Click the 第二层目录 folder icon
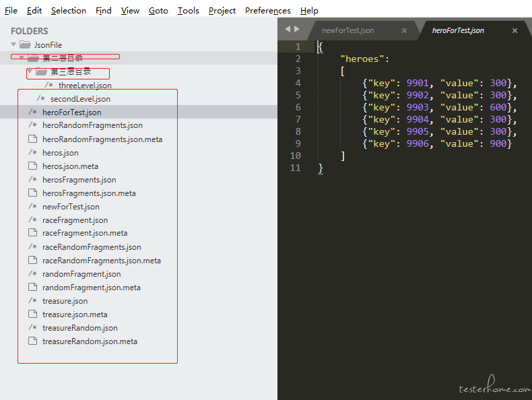This screenshot has height=400, width=532. point(33,58)
